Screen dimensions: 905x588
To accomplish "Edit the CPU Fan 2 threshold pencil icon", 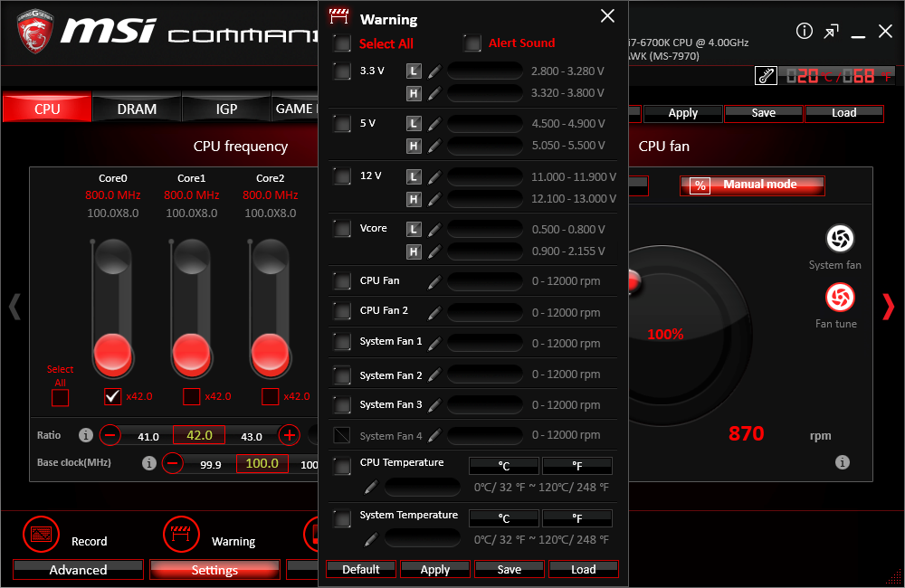I will coord(434,313).
